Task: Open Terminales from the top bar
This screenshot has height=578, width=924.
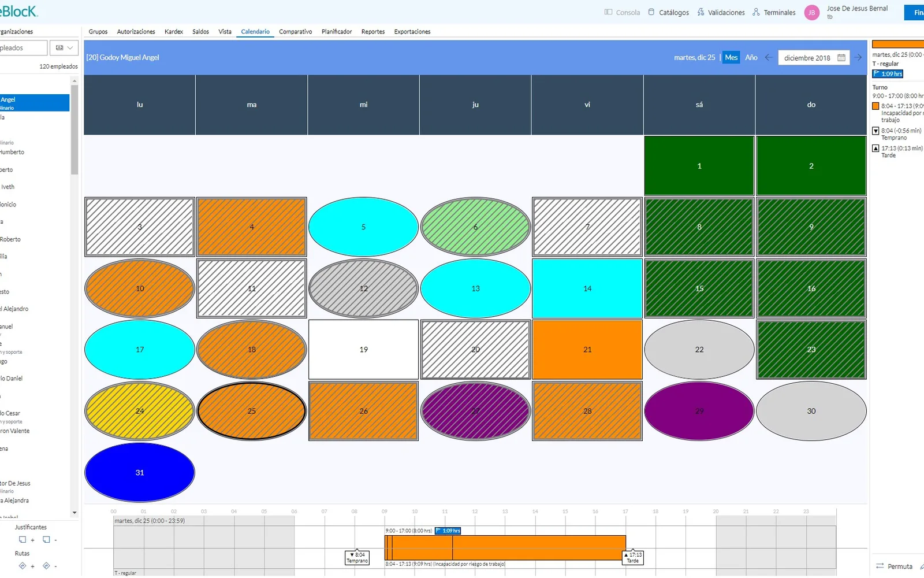Action: (x=774, y=12)
